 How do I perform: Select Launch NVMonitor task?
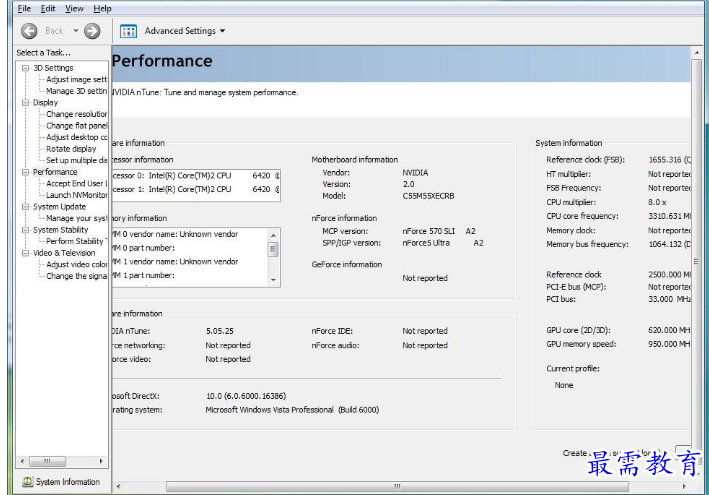[x=76, y=195]
